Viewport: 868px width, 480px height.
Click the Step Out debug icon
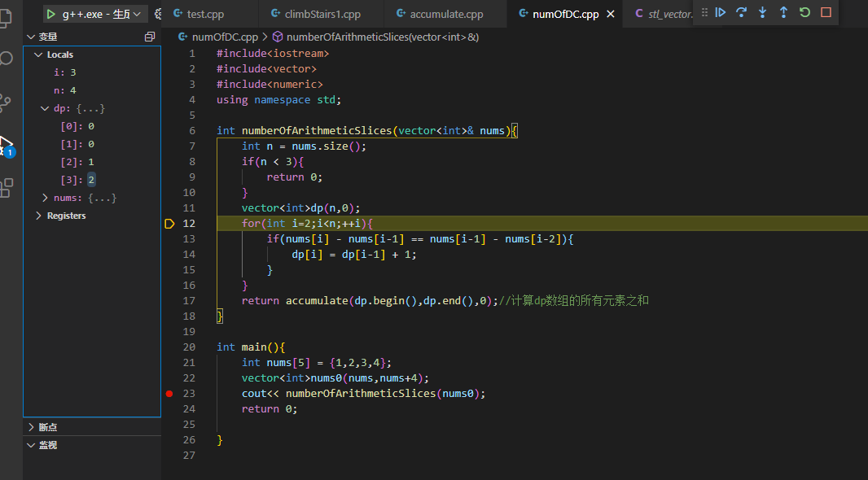click(783, 12)
